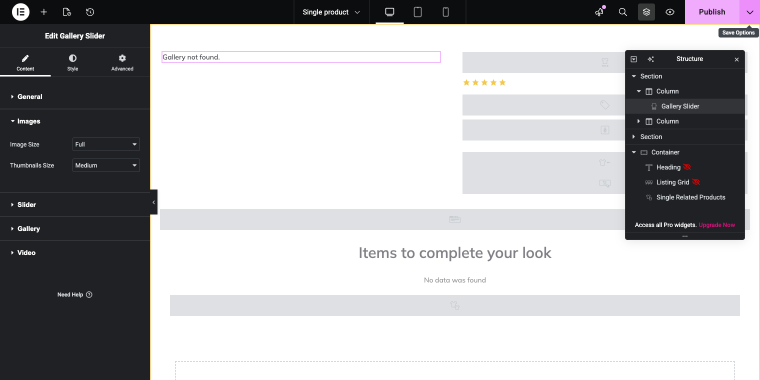The width and height of the screenshot is (760, 380).
Task: Click the Items to complete your look heading
Action: point(455,253)
